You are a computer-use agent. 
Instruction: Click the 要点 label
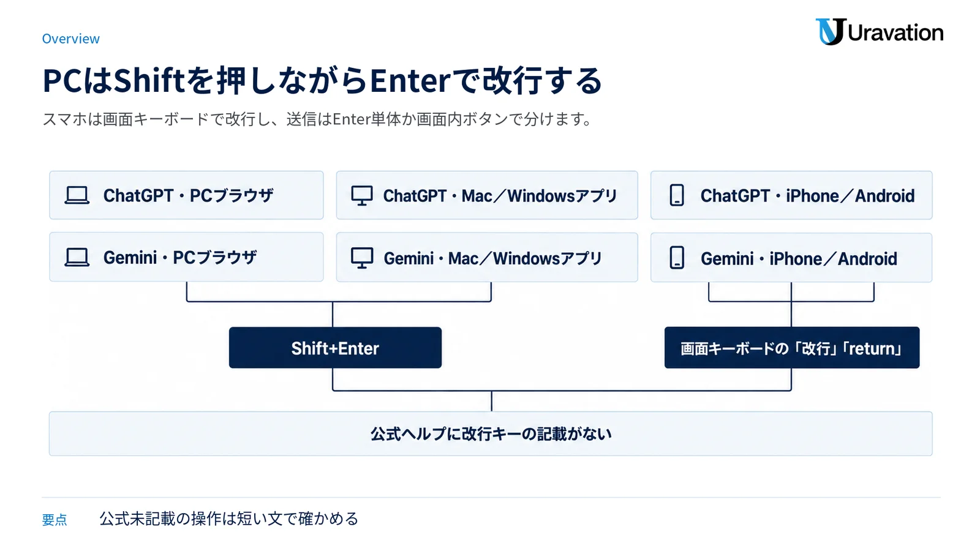pos(55,520)
